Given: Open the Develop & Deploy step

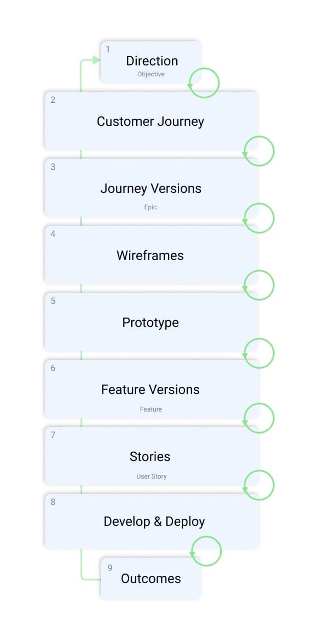Looking at the screenshot, I should pyautogui.click(x=152, y=521).
